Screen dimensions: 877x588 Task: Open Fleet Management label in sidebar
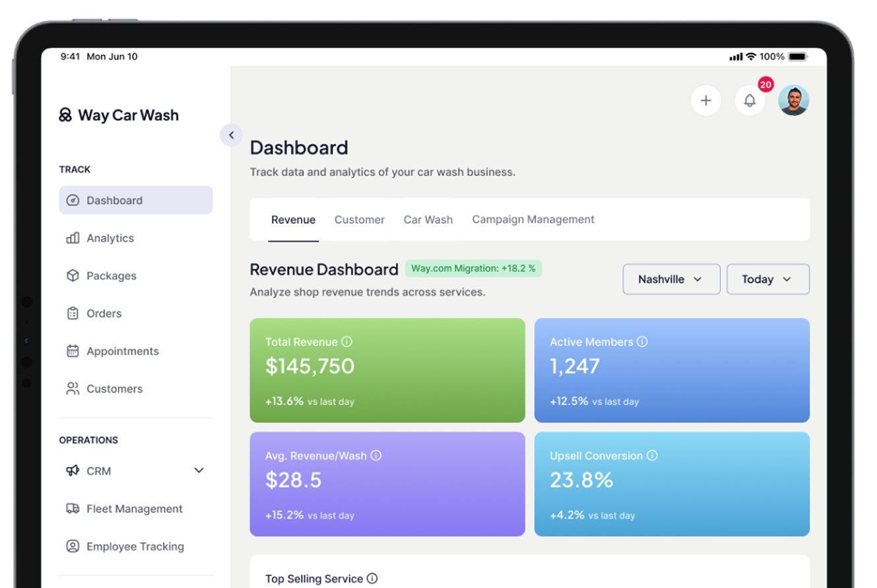point(135,509)
